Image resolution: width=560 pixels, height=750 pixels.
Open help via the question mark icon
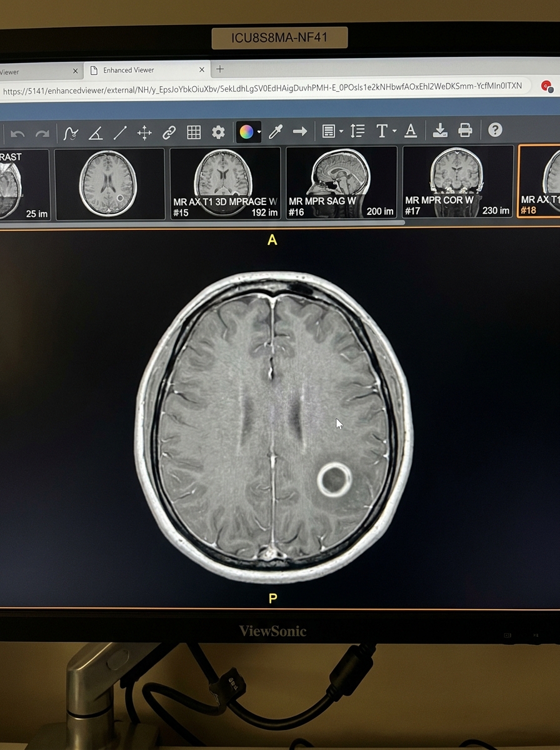[495, 129]
